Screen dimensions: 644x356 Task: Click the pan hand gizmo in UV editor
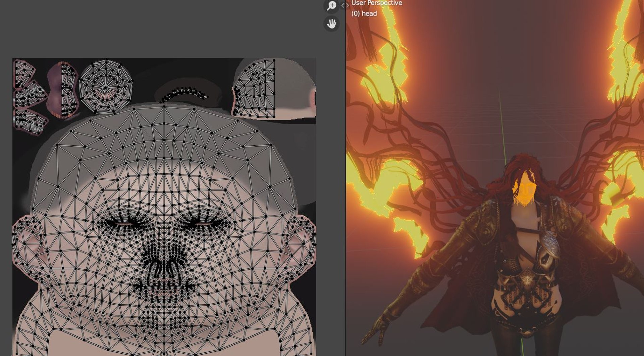[331, 24]
